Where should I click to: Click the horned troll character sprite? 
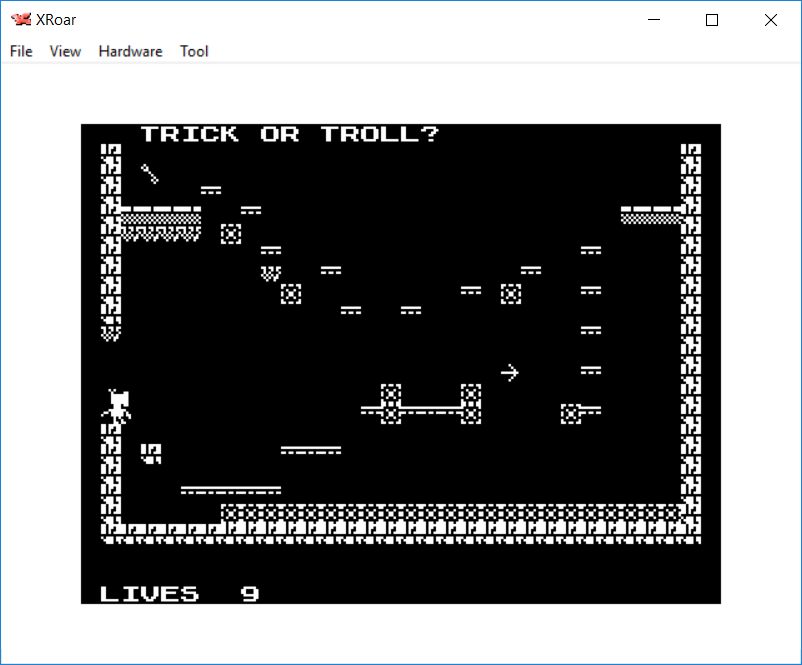click(119, 405)
